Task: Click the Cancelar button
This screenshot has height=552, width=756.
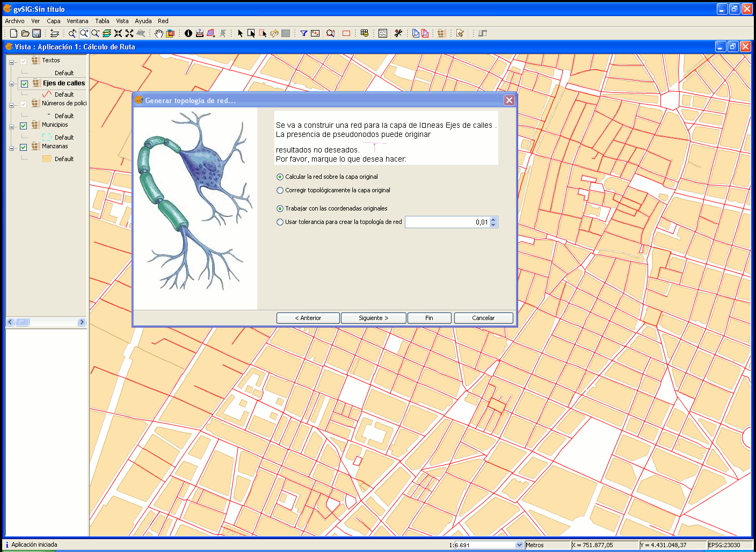Action: pyautogui.click(x=483, y=318)
